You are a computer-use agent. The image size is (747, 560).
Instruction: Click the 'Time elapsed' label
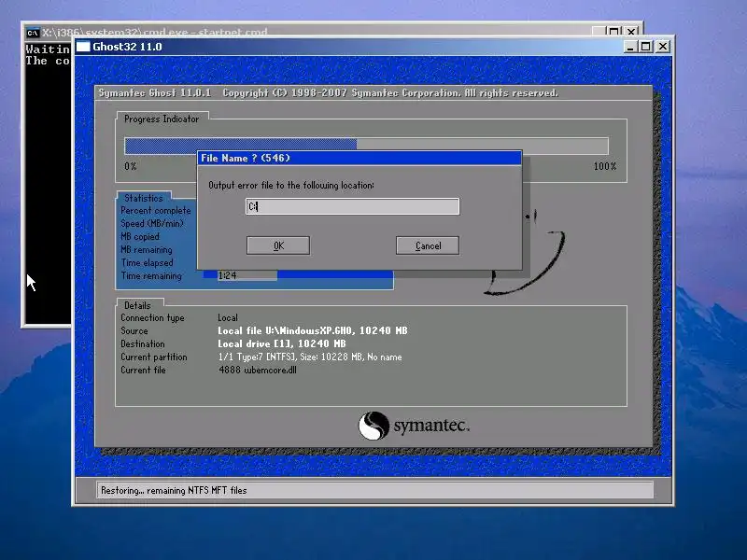click(147, 263)
